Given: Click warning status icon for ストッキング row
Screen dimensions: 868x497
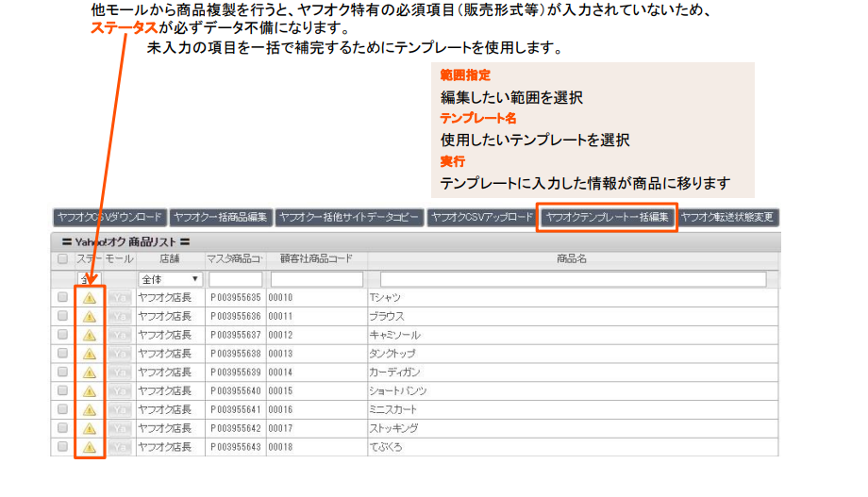Looking at the screenshot, I should (x=90, y=428).
